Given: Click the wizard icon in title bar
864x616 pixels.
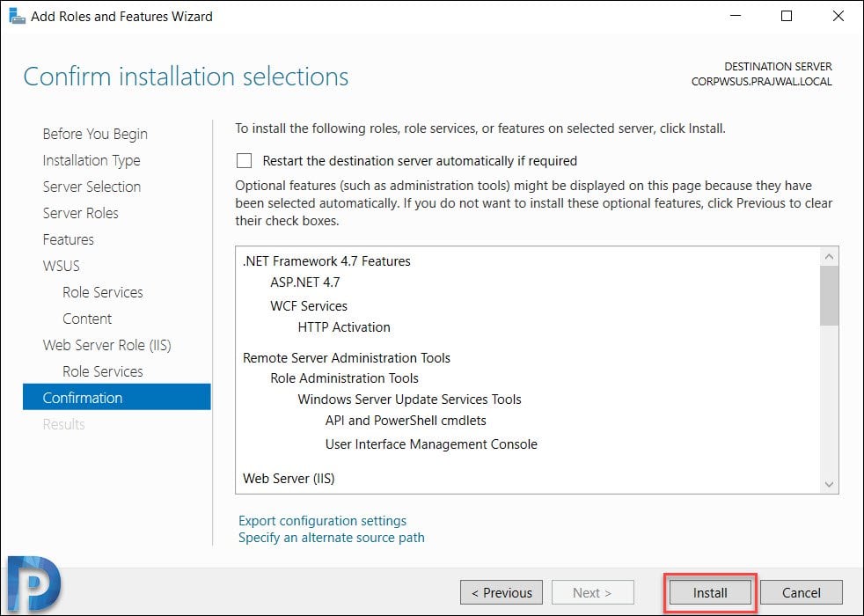Looking at the screenshot, I should point(17,16).
